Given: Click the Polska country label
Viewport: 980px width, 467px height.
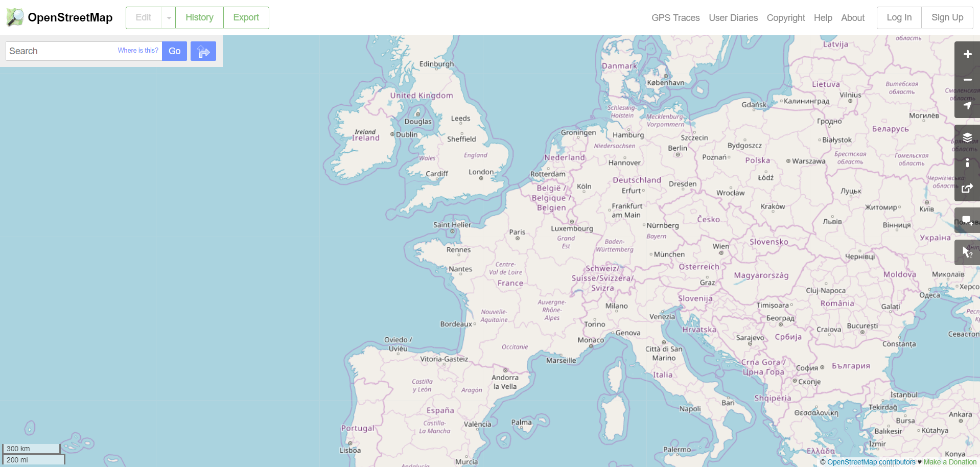Looking at the screenshot, I should pyautogui.click(x=758, y=160).
